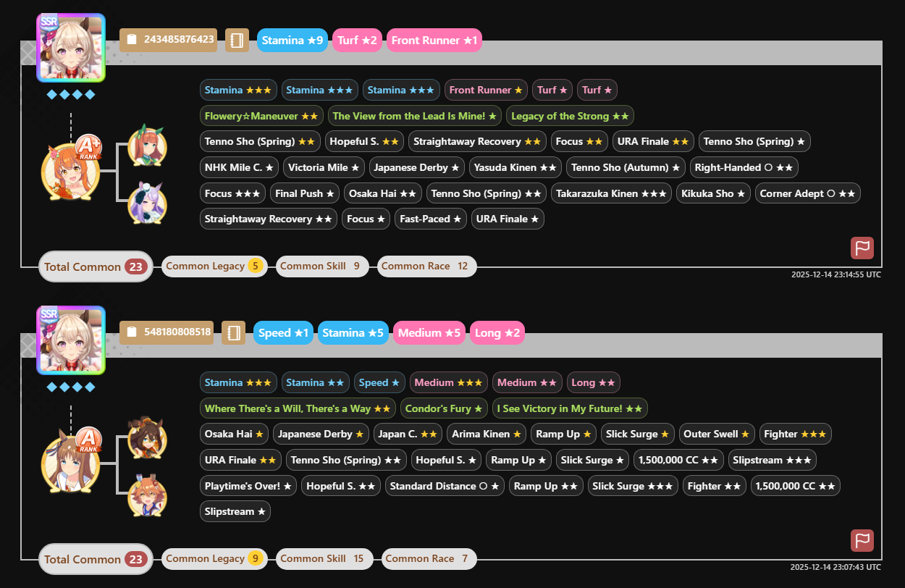Click the NHK Mile C. ★ chip
This screenshot has width=905, height=588.
pos(239,167)
